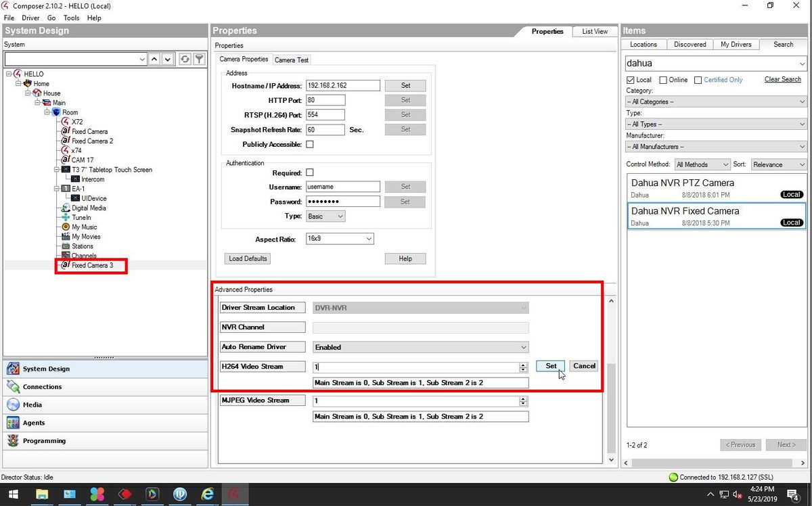This screenshot has height=506, width=812.
Task: Click the Programming traffic light icon
Action: (x=13, y=441)
